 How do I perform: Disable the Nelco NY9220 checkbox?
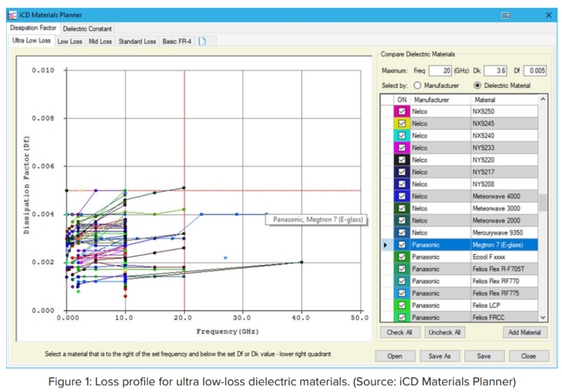(x=402, y=160)
